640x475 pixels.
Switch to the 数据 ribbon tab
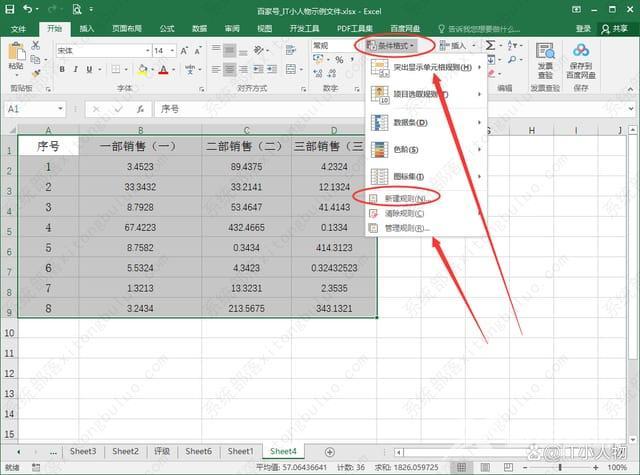[200, 29]
